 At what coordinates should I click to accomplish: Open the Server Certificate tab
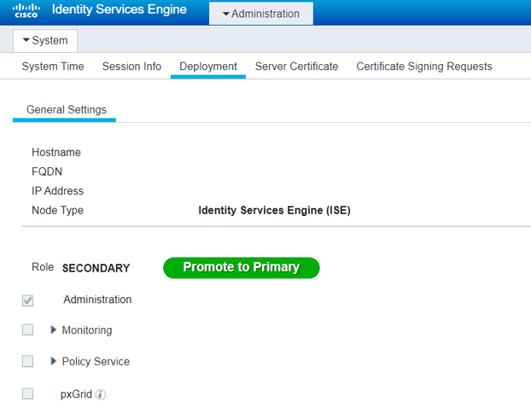296,67
